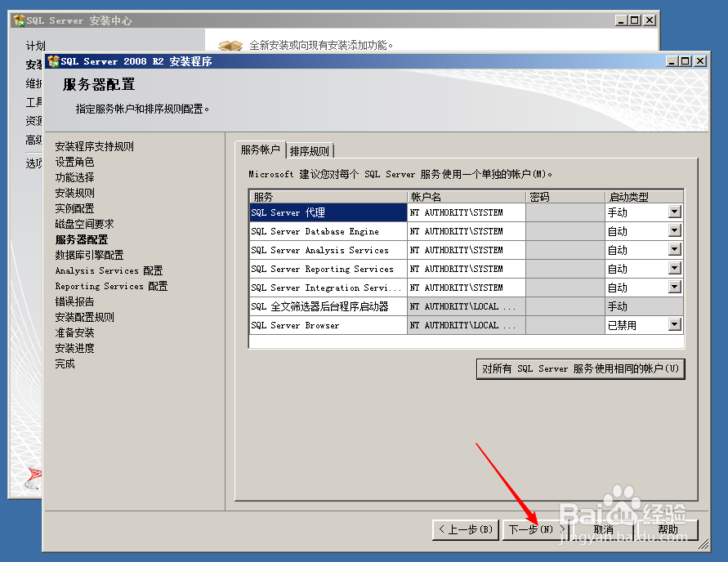Click account name cell for Database Engine

tap(467, 231)
